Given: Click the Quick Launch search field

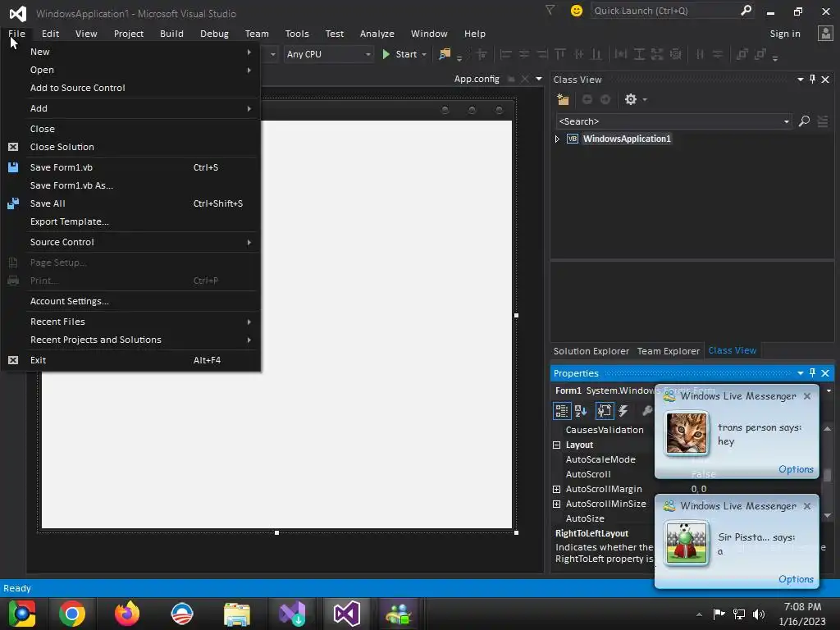Looking at the screenshot, I should pos(665,11).
